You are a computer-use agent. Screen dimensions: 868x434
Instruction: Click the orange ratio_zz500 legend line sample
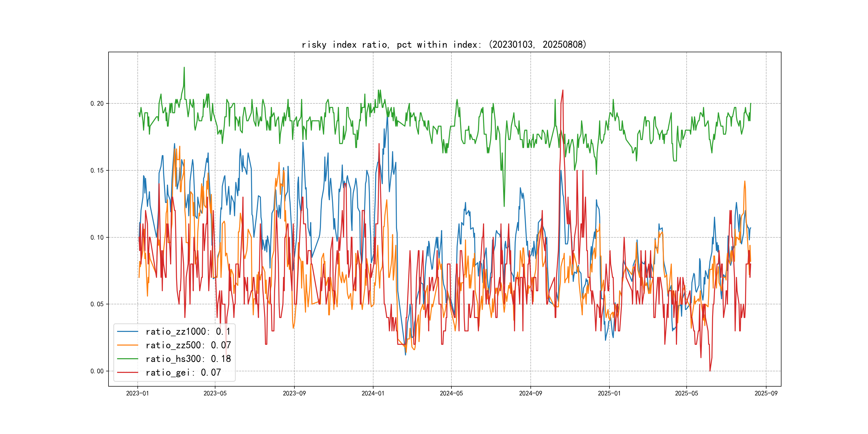(x=127, y=345)
